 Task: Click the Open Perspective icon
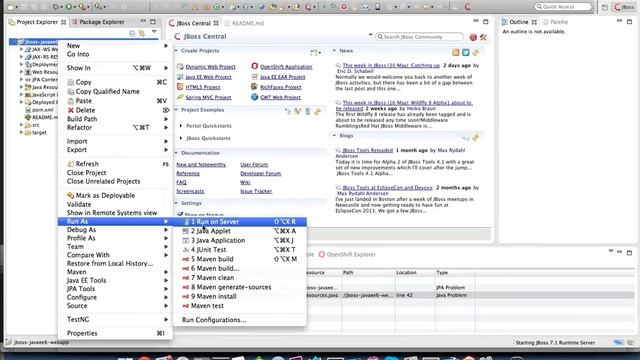(x=605, y=7)
